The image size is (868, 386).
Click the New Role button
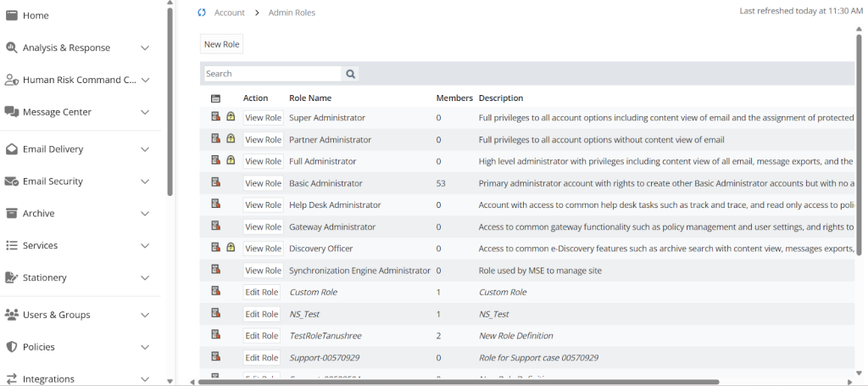tap(221, 44)
